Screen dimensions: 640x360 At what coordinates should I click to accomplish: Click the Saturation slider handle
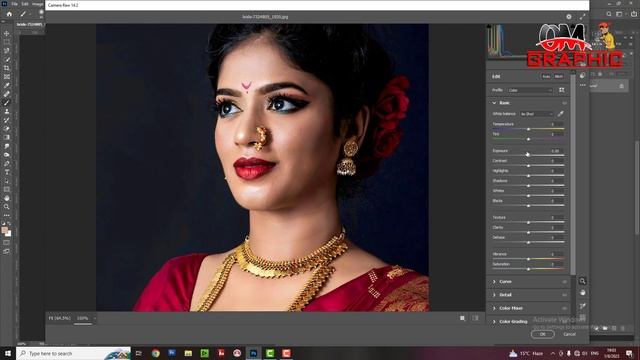tap(528, 269)
